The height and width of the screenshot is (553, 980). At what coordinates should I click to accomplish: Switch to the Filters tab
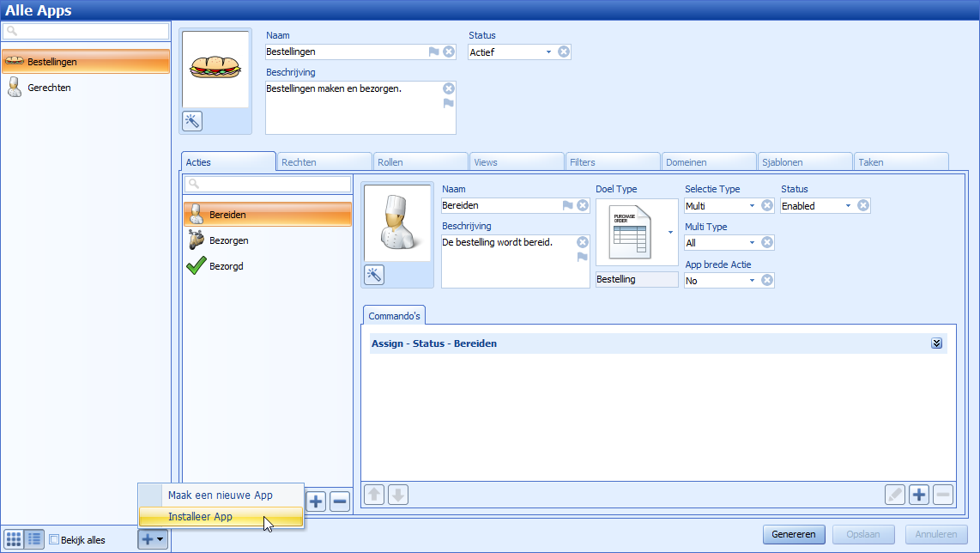[613, 162]
